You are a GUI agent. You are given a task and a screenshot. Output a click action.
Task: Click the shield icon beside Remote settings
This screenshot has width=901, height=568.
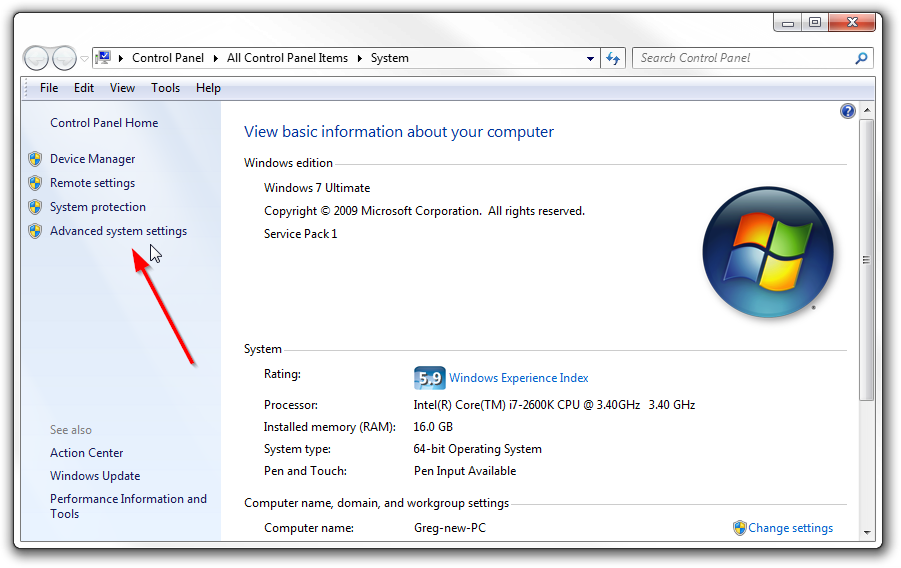tap(35, 183)
